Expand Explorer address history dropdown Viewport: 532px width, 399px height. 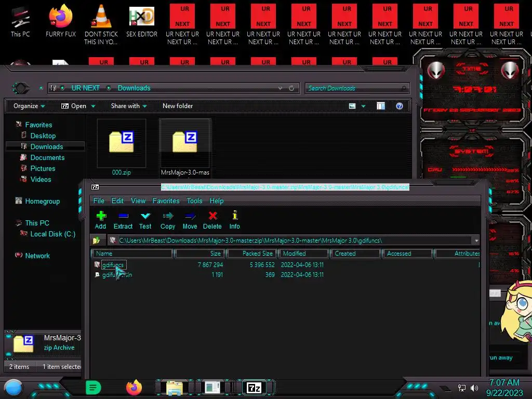coord(280,88)
